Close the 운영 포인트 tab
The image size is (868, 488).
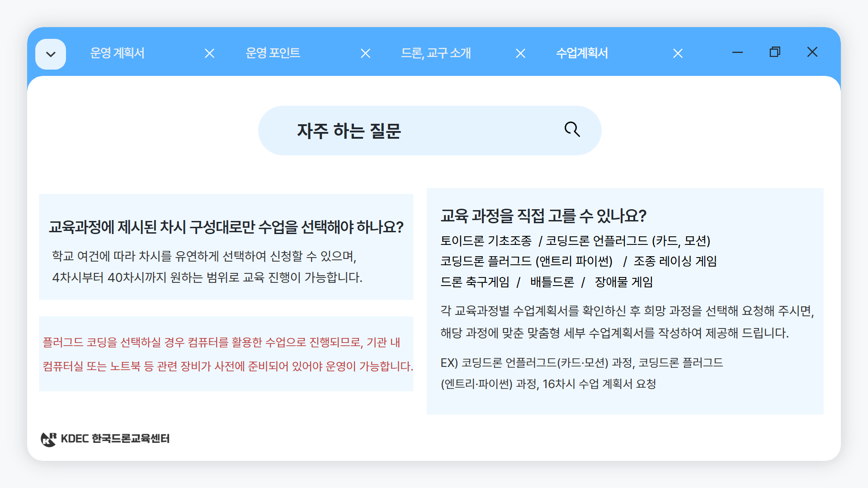pyautogui.click(x=365, y=53)
